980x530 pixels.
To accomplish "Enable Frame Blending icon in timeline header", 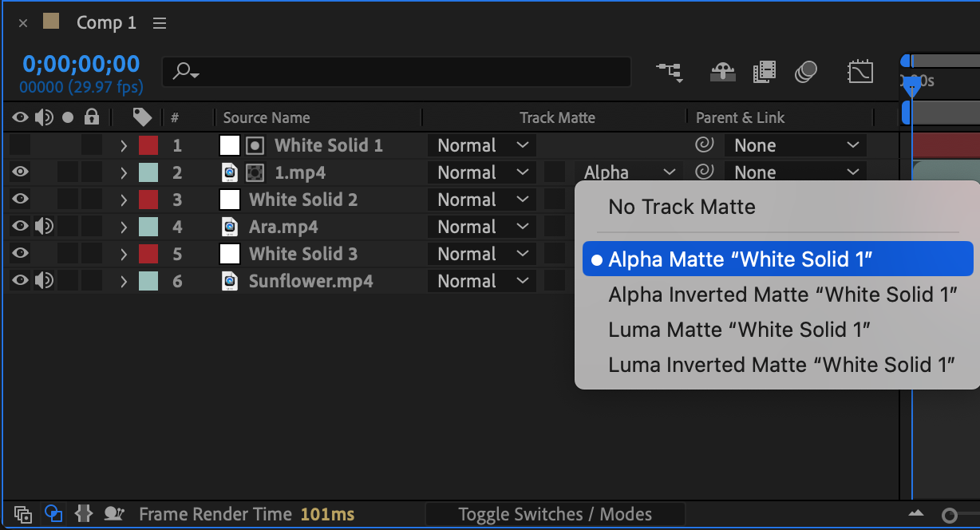I will [764, 73].
